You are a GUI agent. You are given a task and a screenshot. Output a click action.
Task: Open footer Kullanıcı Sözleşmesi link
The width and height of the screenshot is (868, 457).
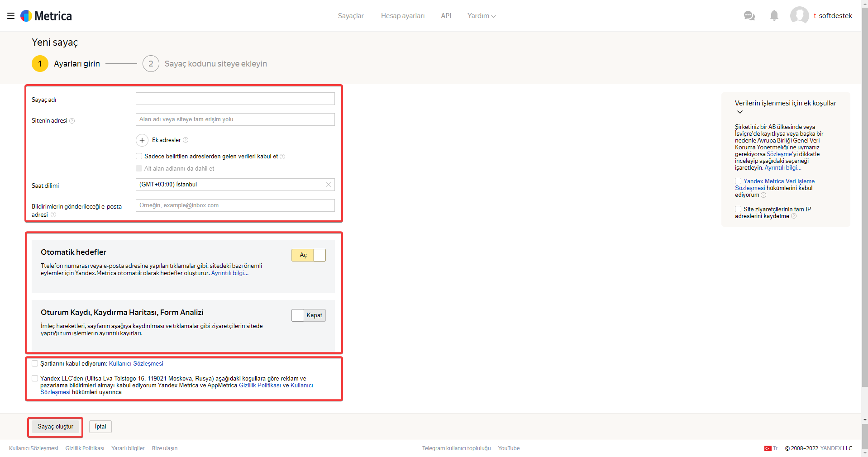coord(33,448)
